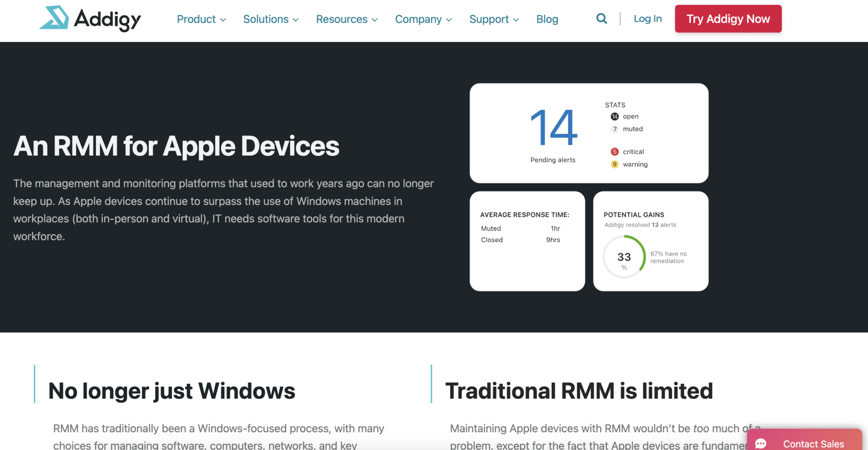Viewport: 868px width, 450px height.
Task: Click the Average Response Time card
Action: (x=527, y=241)
